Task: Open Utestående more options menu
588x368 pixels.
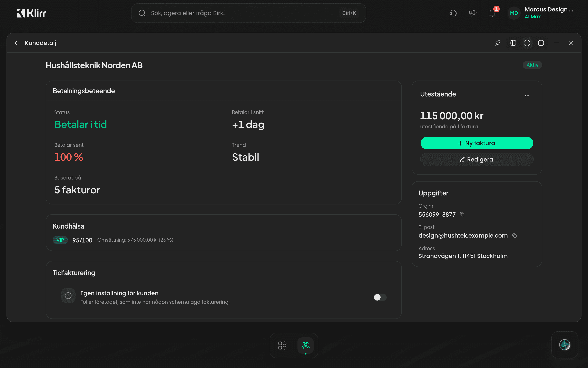Action: tap(527, 96)
